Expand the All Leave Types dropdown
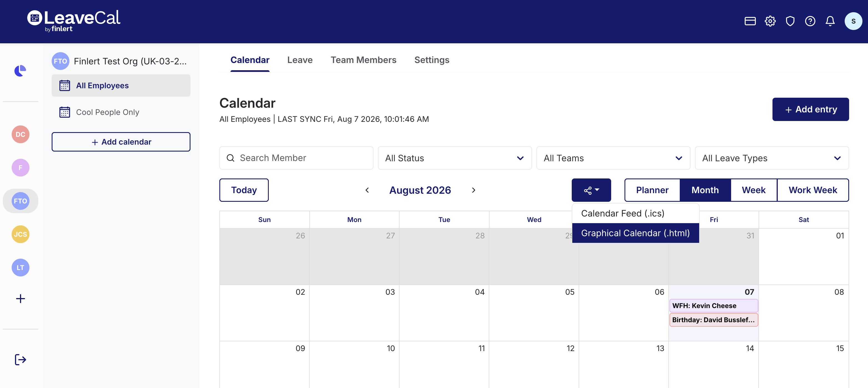868x388 pixels. (772, 158)
